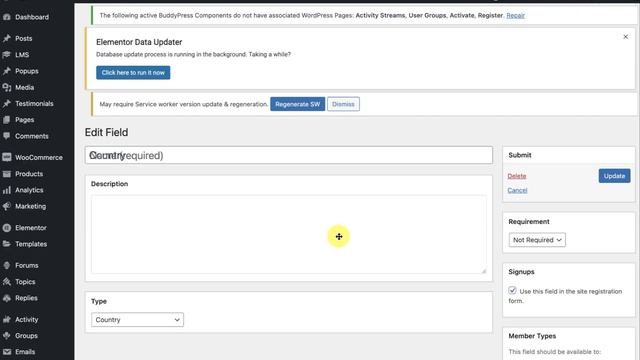The height and width of the screenshot is (360, 640).
Task: Open Comments menu item
Action: pos(32,136)
